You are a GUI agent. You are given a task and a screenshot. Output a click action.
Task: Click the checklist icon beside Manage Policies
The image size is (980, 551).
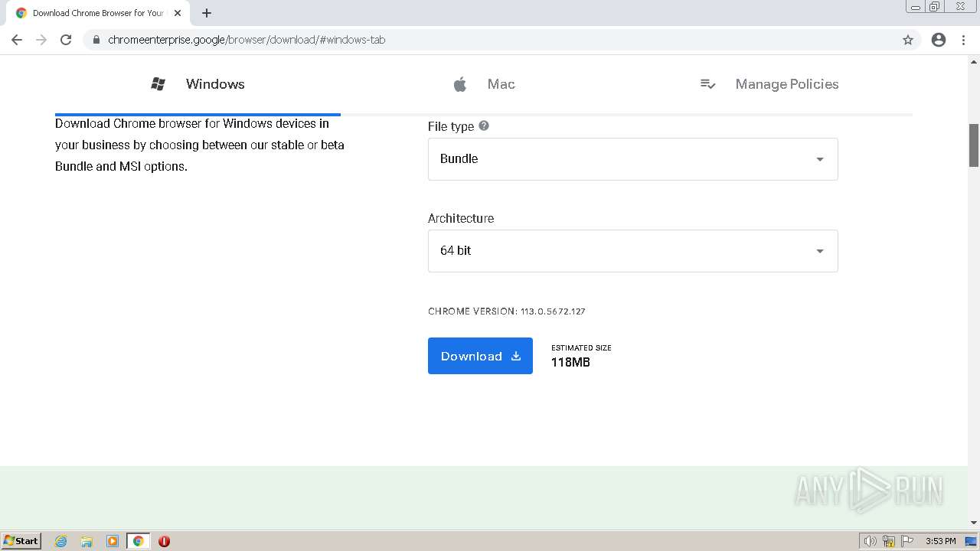(x=708, y=84)
